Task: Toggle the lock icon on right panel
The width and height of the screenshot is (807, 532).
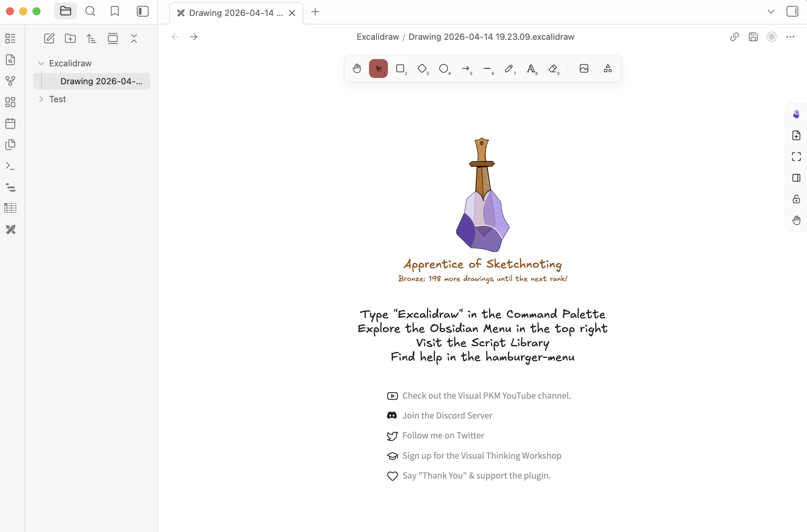Action: (x=796, y=199)
